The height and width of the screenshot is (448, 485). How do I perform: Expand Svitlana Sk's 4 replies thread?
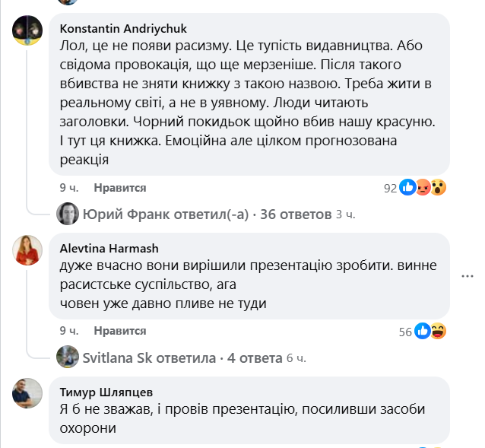coord(172,357)
